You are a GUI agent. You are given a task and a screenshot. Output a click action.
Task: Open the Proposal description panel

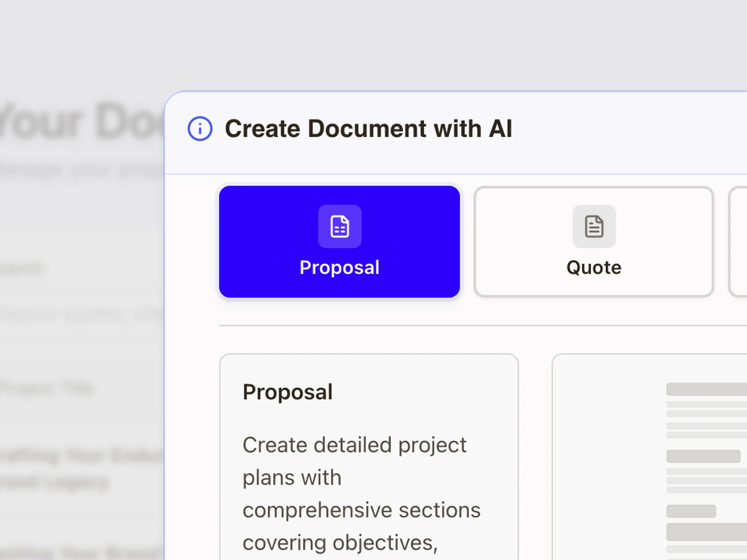tap(368, 457)
